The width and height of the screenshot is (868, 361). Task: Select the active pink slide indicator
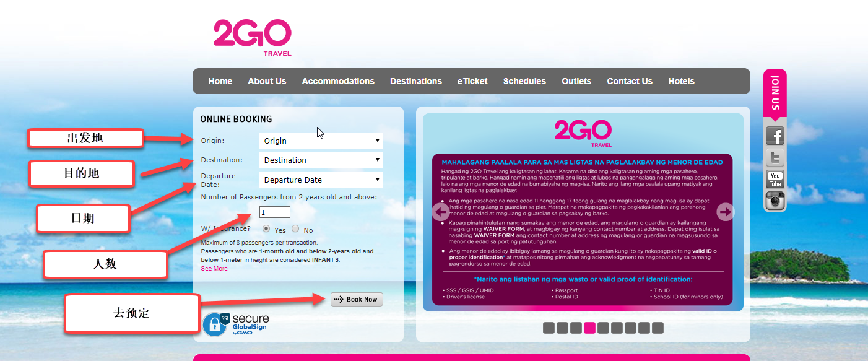589,328
